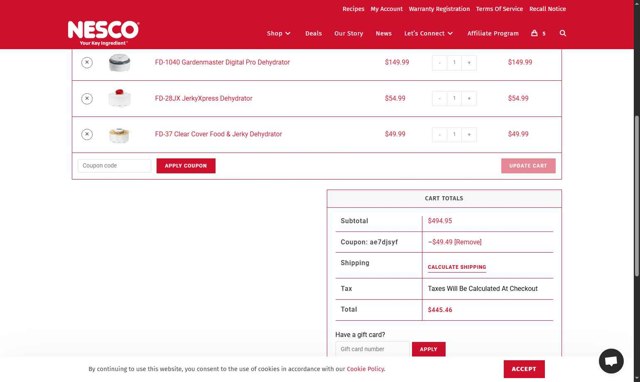Image resolution: width=640 pixels, height=382 pixels.
Task: Click Calculate Shipping link
Action: point(457,267)
